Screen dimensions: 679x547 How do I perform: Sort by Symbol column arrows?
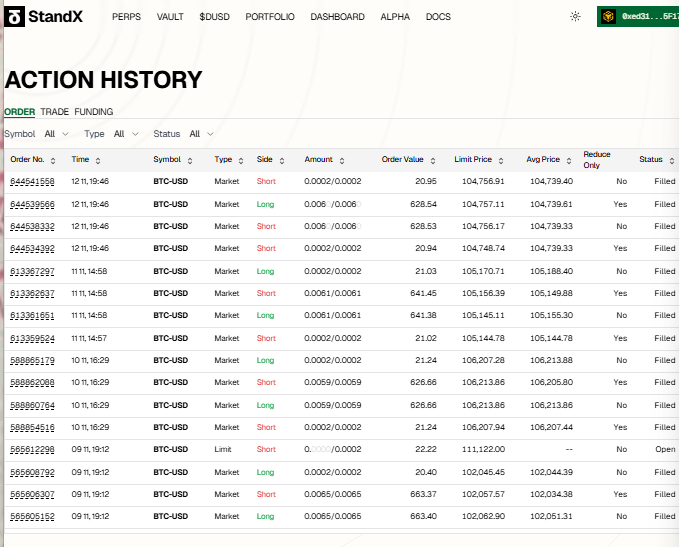[190, 161]
